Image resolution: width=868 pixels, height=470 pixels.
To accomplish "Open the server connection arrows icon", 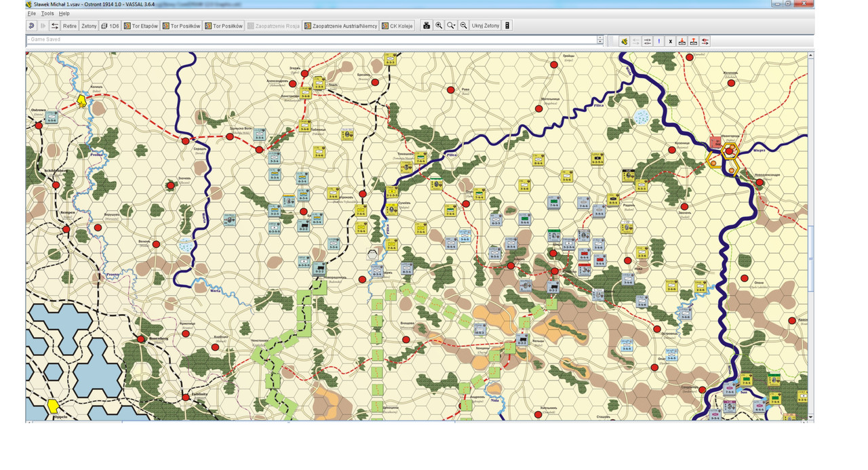I will 55,26.
